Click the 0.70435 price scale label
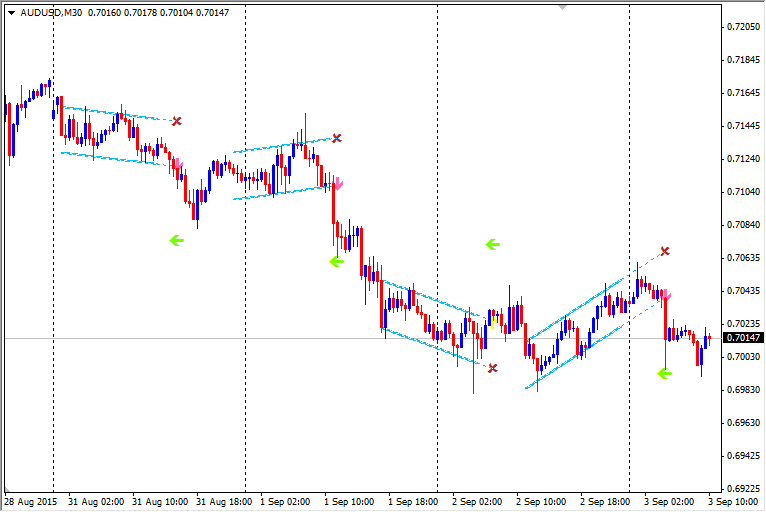 pos(744,291)
